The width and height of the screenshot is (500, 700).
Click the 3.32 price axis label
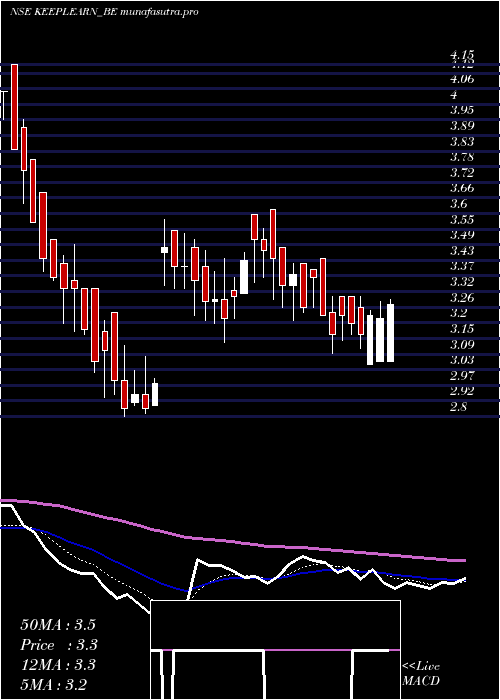[462, 282]
